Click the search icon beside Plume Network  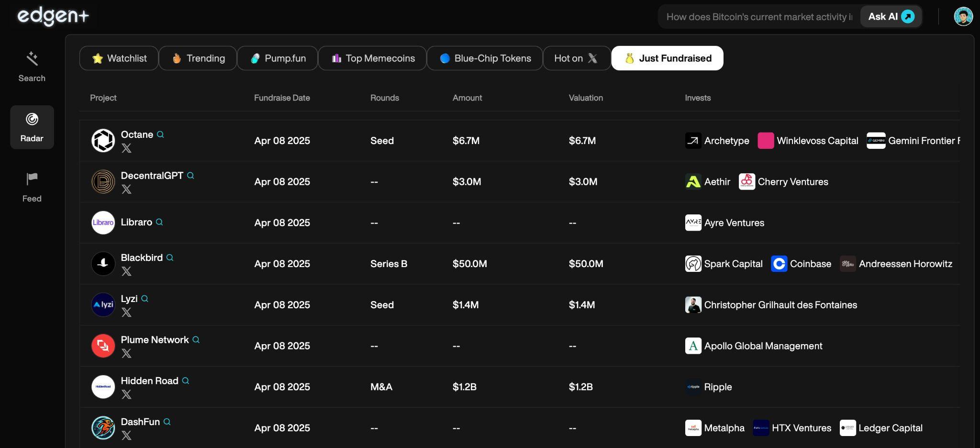click(x=196, y=340)
